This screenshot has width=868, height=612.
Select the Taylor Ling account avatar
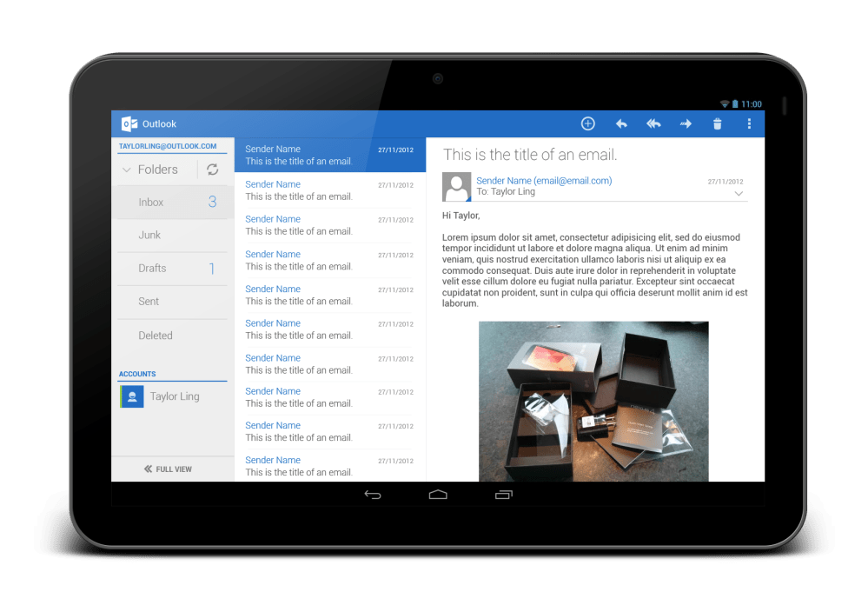[x=131, y=396]
